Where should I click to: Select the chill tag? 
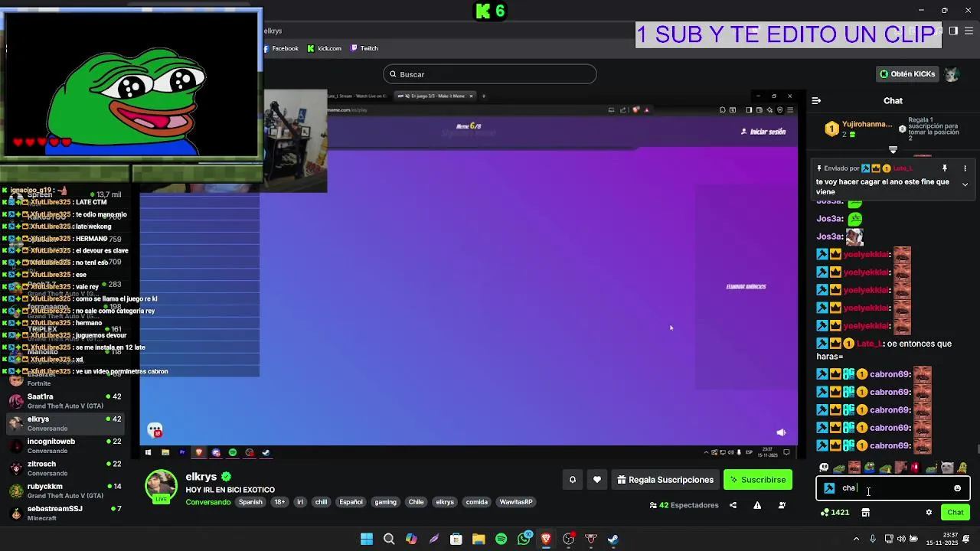(321, 502)
